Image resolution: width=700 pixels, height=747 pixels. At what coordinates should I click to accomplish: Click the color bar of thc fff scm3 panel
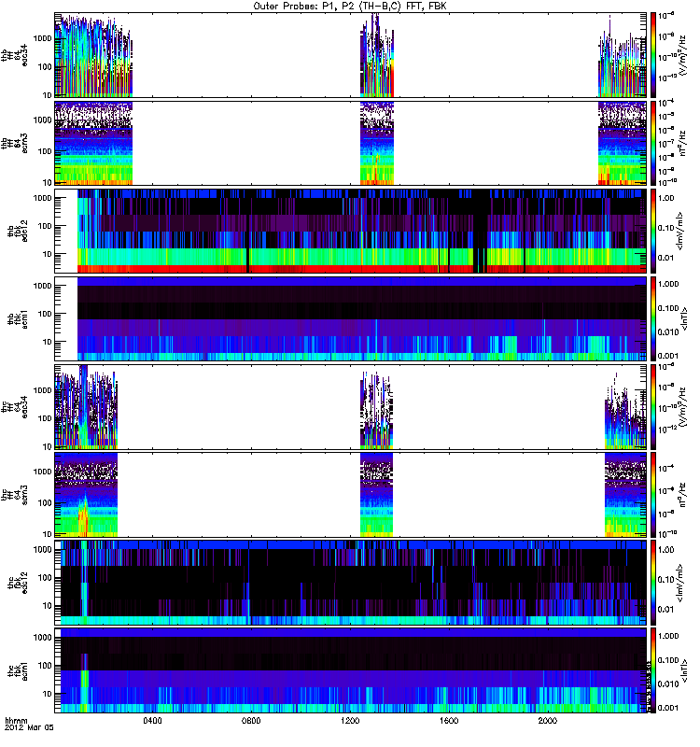[653, 496]
